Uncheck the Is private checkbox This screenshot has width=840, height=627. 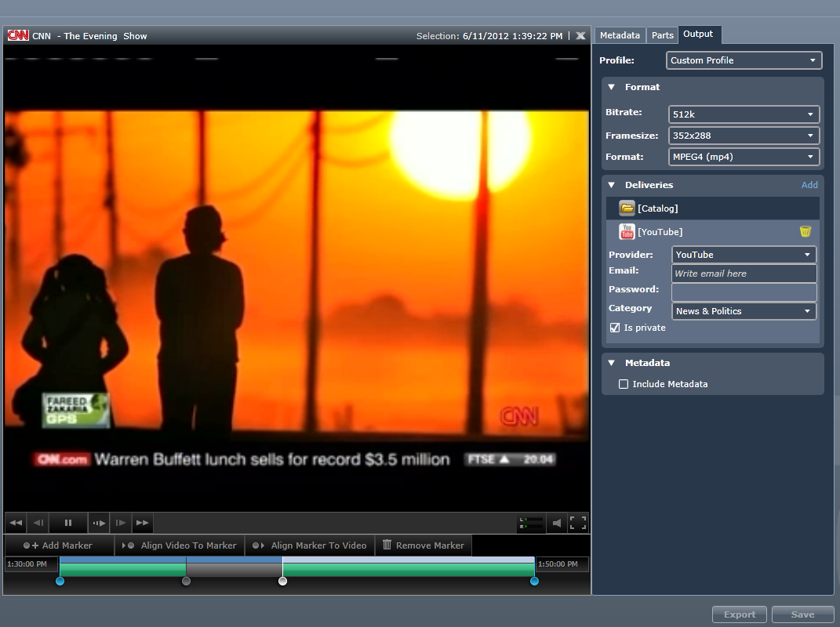pyautogui.click(x=615, y=328)
